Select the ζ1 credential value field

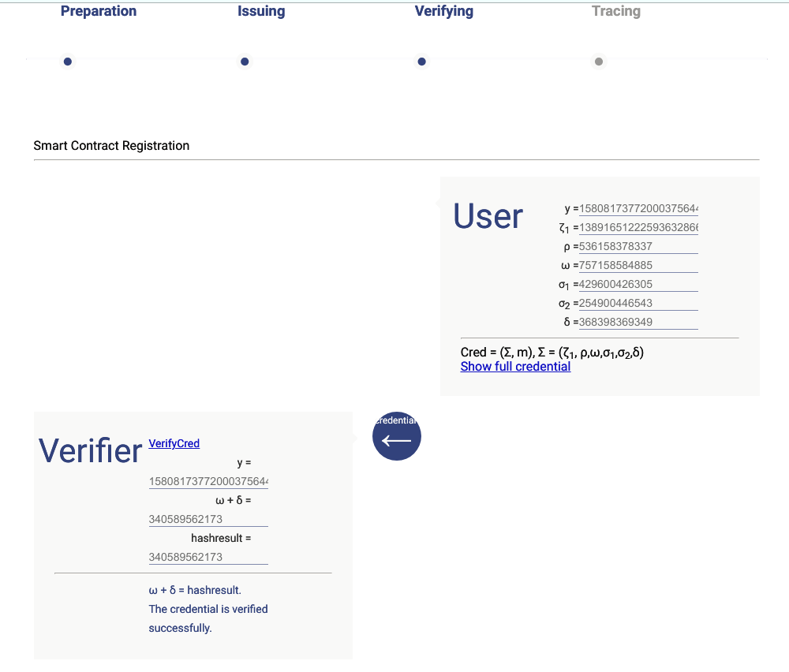coord(639,227)
